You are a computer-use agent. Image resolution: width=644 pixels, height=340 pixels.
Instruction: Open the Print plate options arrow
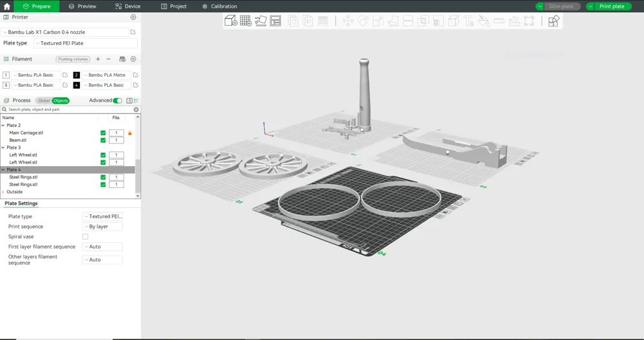tap(590, 6)
